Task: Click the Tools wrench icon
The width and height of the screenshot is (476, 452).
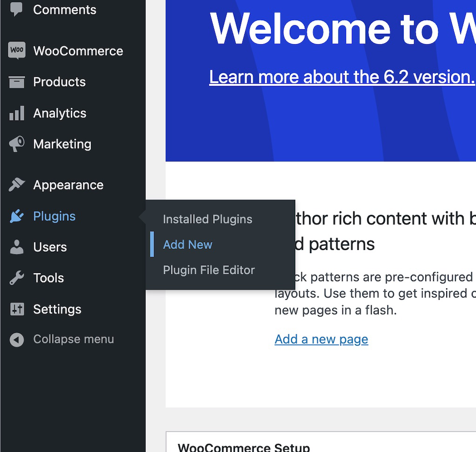Action: [x=17, y=278]
